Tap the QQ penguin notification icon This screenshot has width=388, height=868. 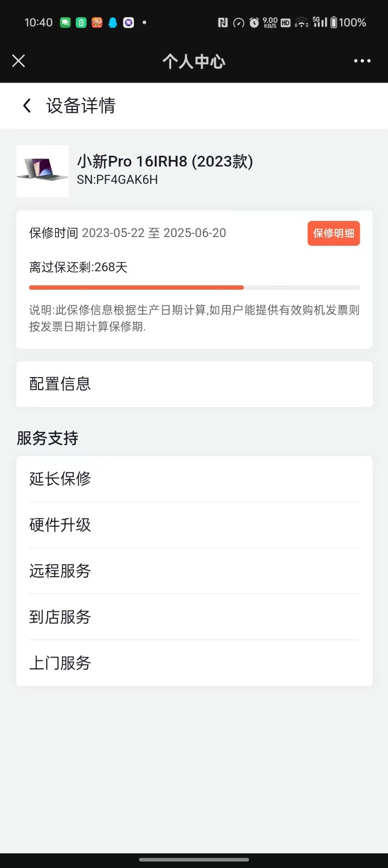(113, 22)
